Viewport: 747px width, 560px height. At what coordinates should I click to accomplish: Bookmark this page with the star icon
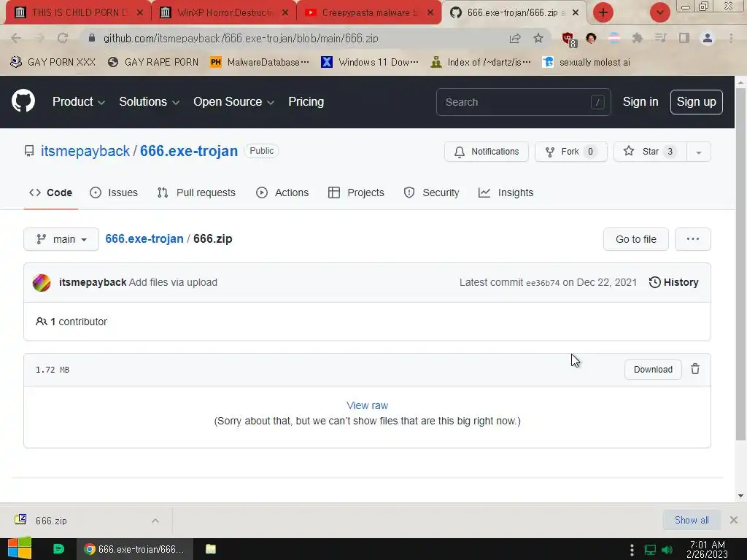(x=538, y=38)
